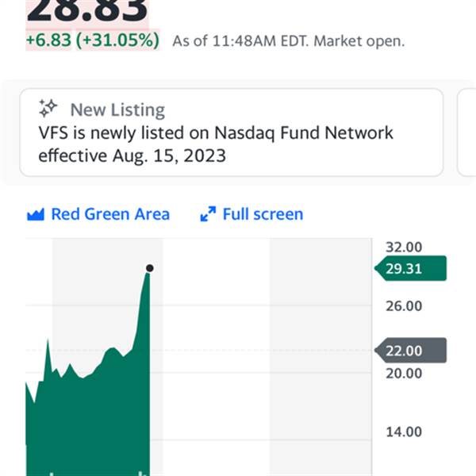Click the 26.00 price axis label
This screenshot has width=476, height=476.
pyautogui.click(x=403, y=306)
